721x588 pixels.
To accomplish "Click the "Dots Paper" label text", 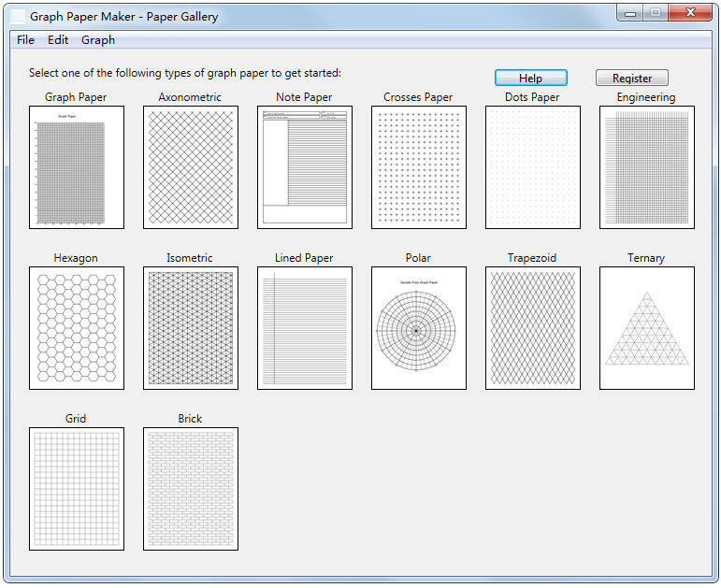I will click(532, 97).
